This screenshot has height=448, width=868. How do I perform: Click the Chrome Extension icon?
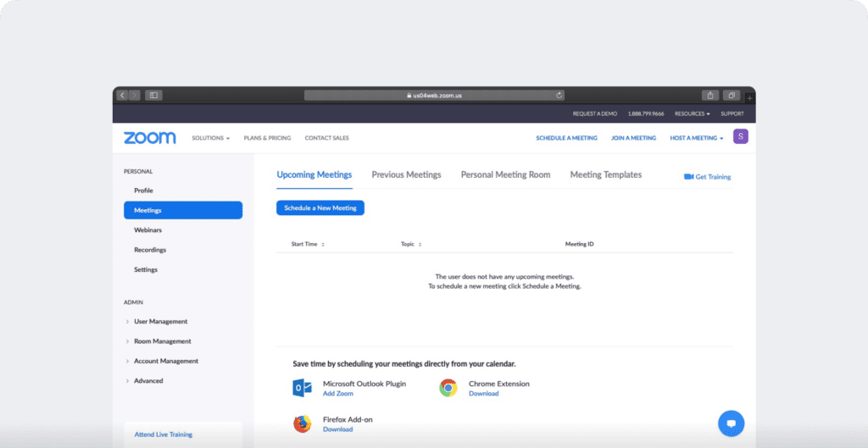click(x=448, y=388)
